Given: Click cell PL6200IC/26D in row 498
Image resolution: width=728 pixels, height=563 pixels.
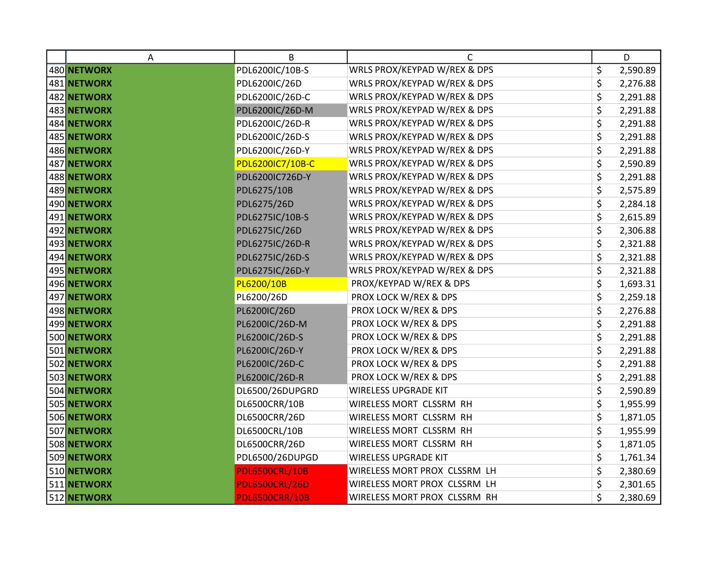Looking at the screenshot, I should 291,311.
